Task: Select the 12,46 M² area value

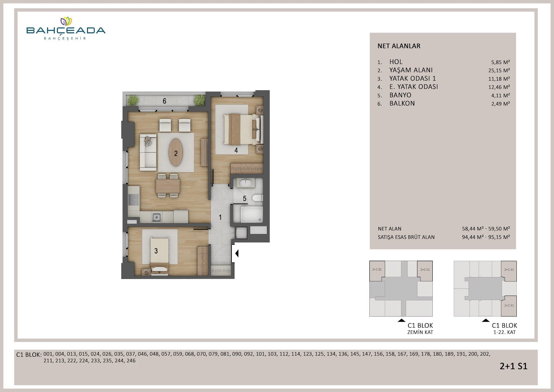Action: [499, 87]
